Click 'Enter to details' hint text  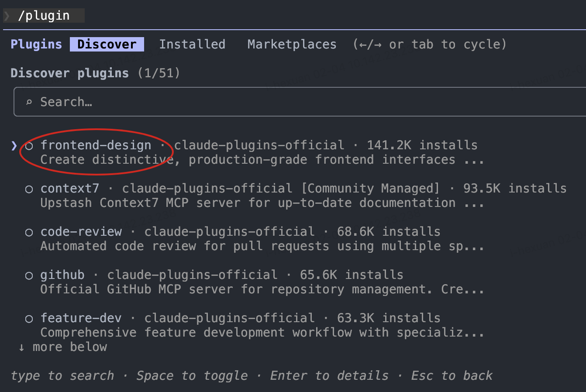click(x=329, y=376)
